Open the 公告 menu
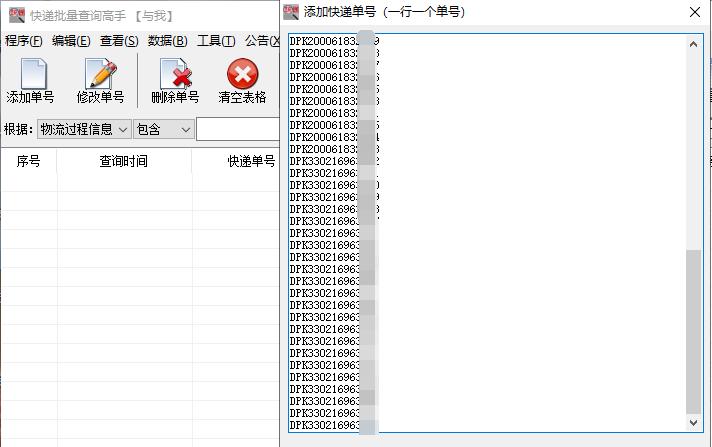This screenshot has height=447, width=712. 258,41
